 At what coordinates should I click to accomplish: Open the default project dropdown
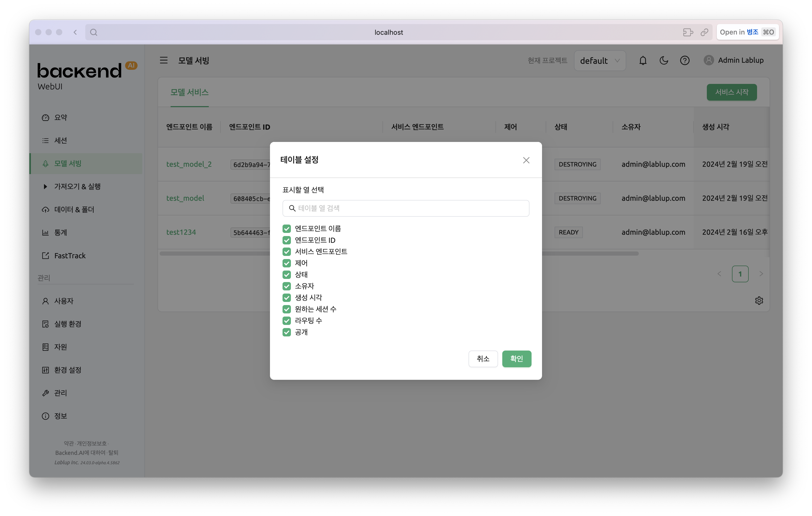pyautogui.click(x=600, y=61)
